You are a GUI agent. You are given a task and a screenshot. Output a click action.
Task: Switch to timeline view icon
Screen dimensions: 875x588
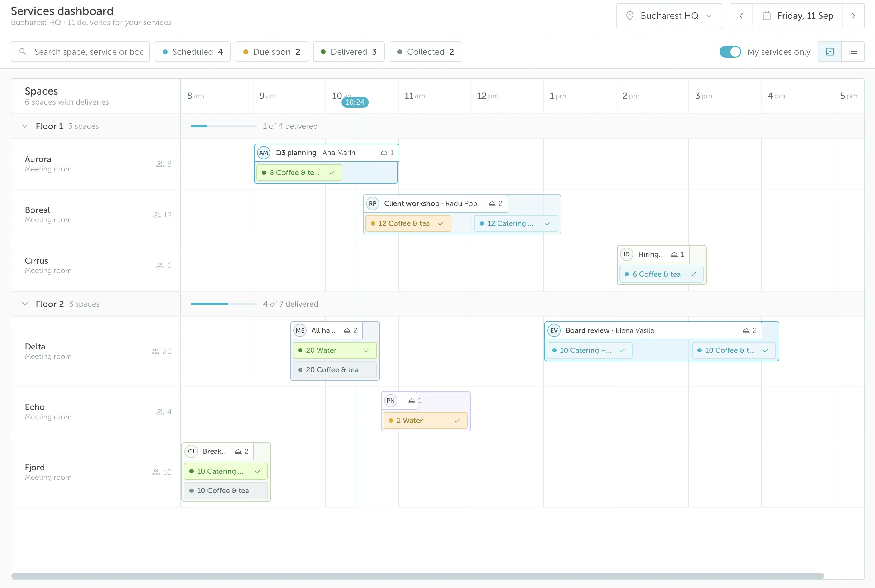click(830, 52)
